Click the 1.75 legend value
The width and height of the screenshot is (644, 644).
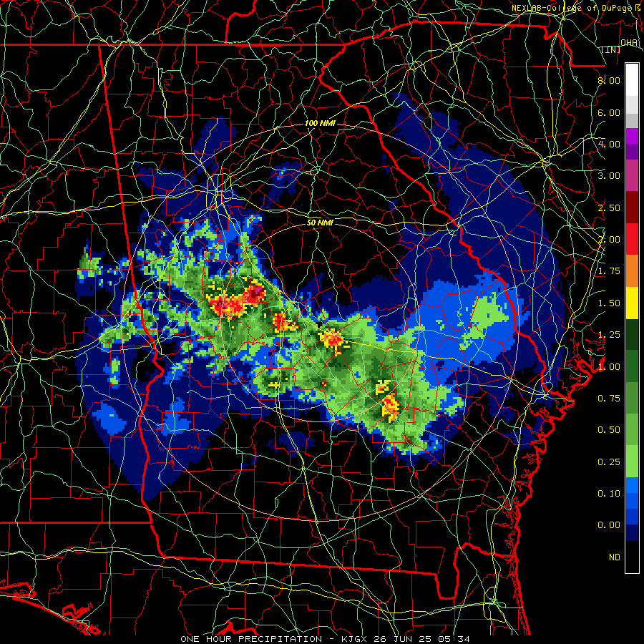(x=609, y=271)
